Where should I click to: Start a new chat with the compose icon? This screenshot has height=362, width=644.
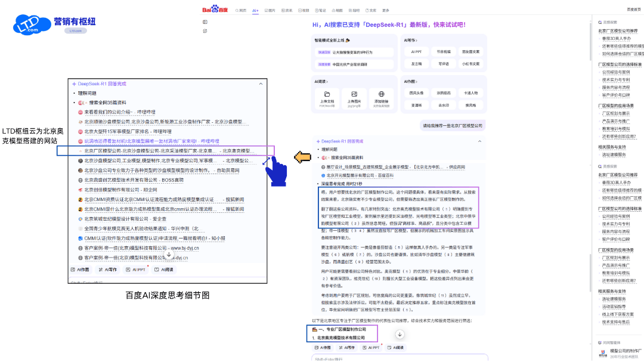coord(205,31)
